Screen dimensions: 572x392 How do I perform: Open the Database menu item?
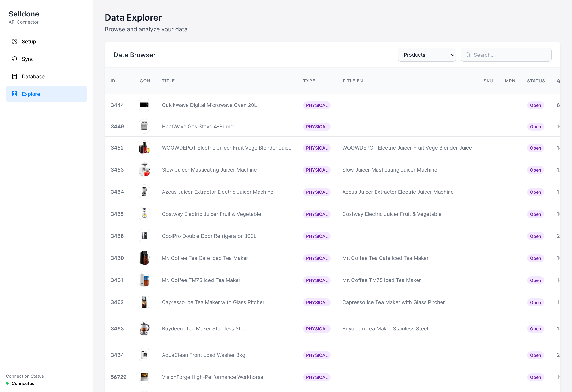[x=33, y=76]
